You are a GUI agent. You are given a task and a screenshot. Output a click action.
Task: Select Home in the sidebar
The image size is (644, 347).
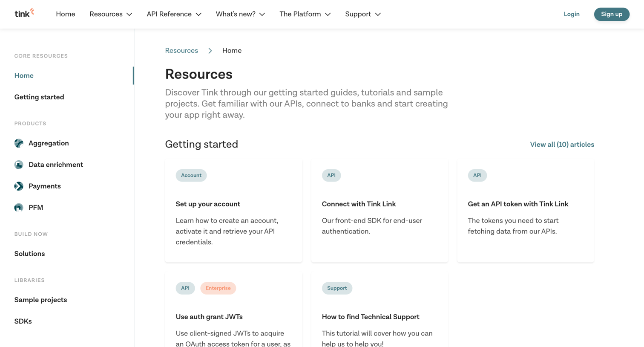[x=24, y=75]
